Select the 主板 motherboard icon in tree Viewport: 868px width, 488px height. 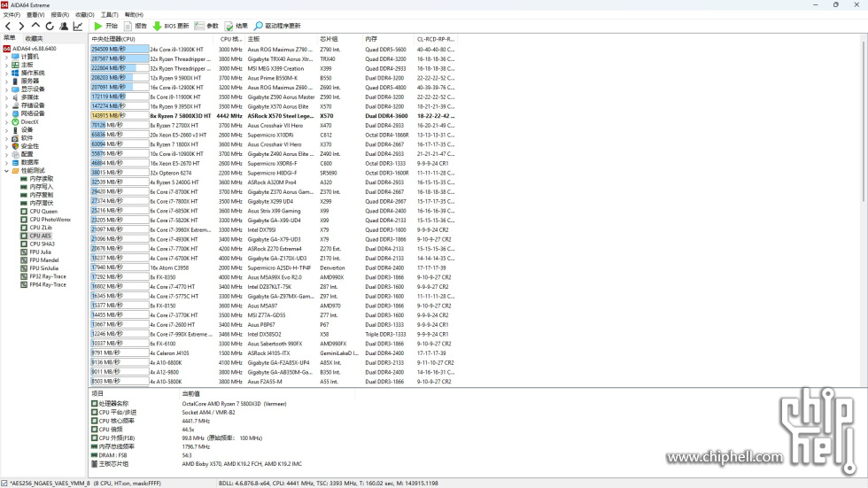point(16,65)
